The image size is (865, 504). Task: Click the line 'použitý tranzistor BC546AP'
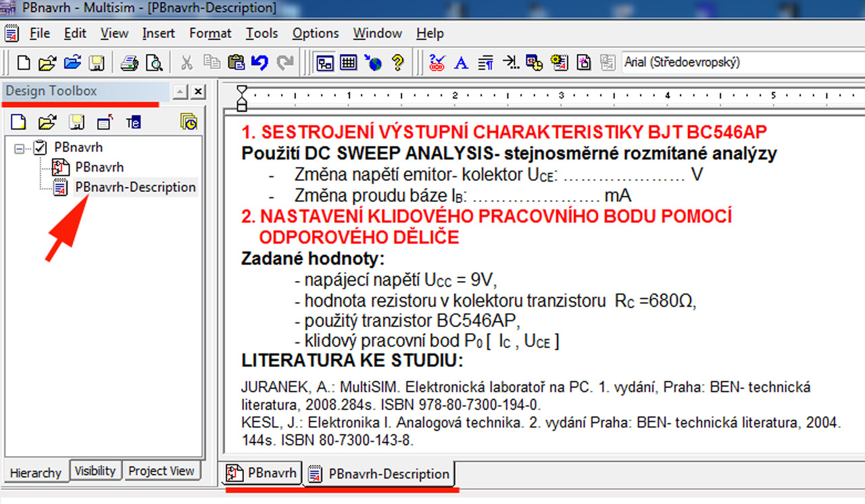coord(408,320)
